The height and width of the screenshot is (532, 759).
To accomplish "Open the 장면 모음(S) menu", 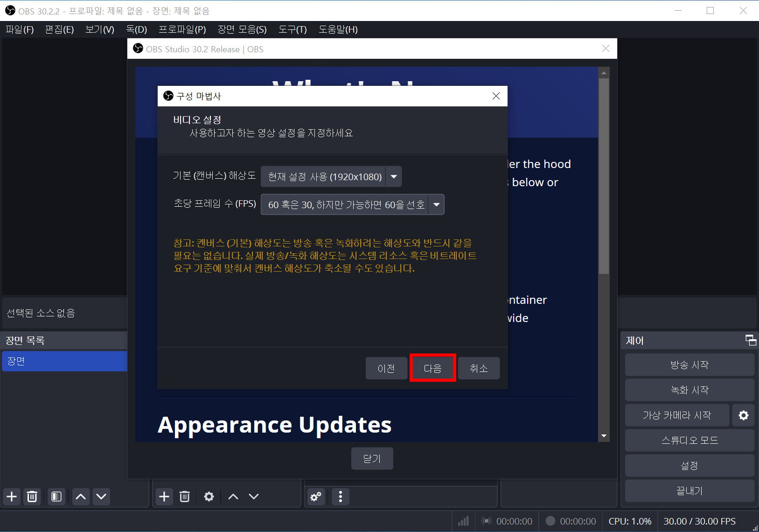I will pos(242,29).
